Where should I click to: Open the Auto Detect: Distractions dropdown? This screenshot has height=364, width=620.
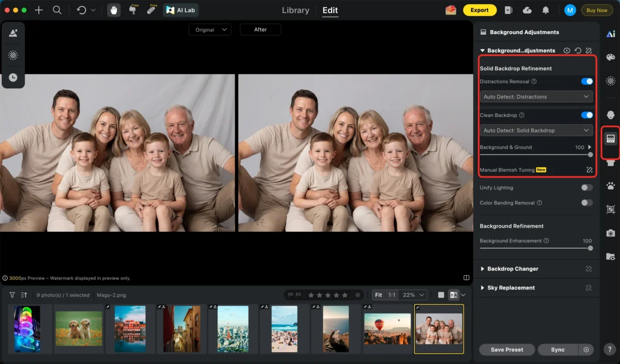coord(536,97)
